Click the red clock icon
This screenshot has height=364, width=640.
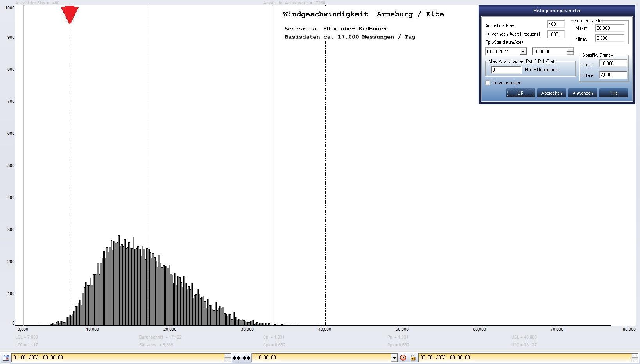coord(403,358)
